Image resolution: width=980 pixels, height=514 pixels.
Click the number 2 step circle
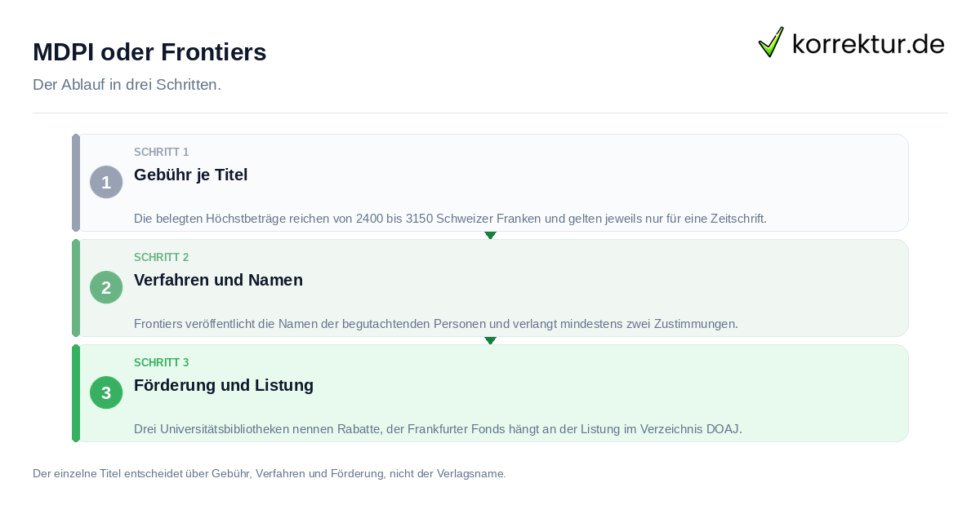106,287
